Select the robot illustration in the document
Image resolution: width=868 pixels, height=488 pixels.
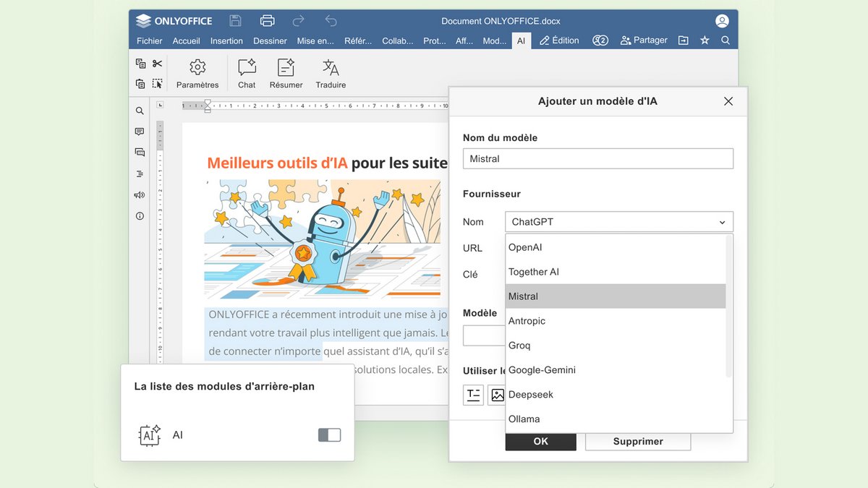[323, 240]
